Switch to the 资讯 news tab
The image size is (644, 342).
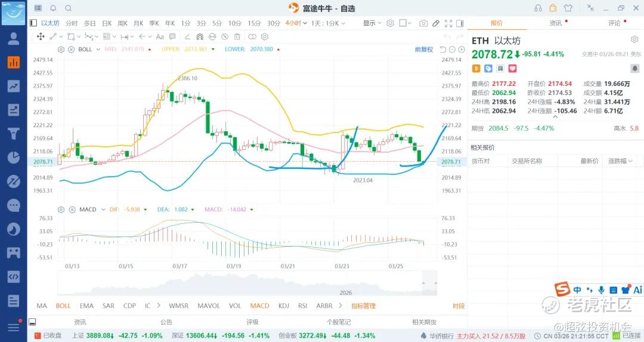click(x=555, y=23)
